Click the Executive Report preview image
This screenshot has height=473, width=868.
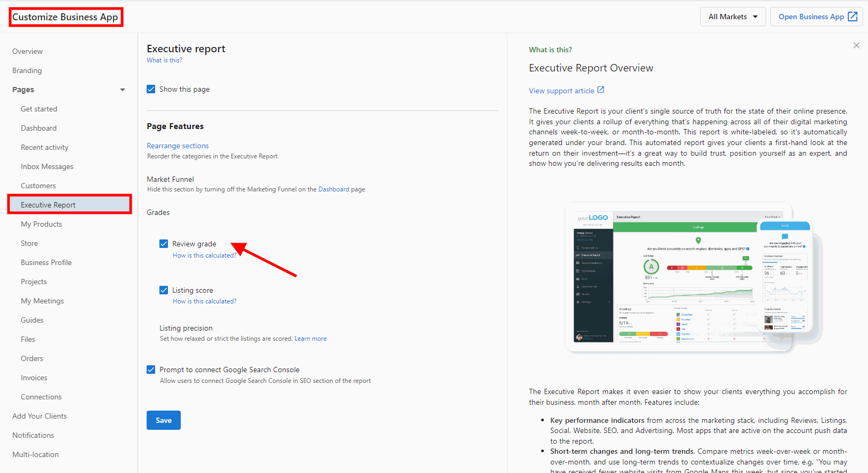pos(694,277)
